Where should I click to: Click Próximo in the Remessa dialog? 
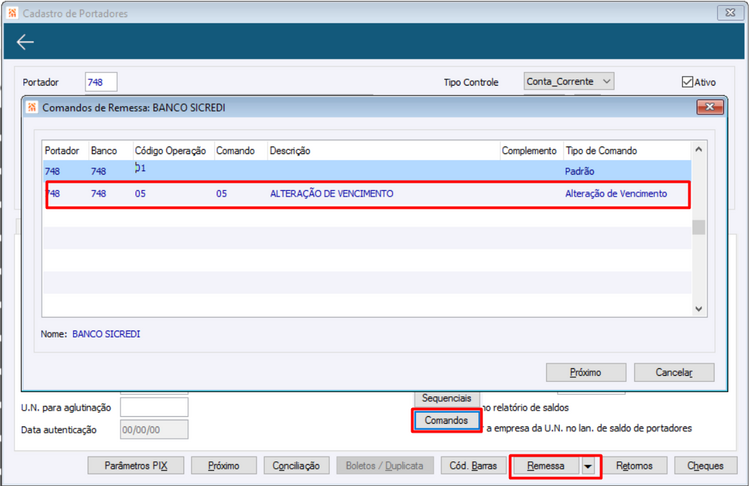coord(585,372)
